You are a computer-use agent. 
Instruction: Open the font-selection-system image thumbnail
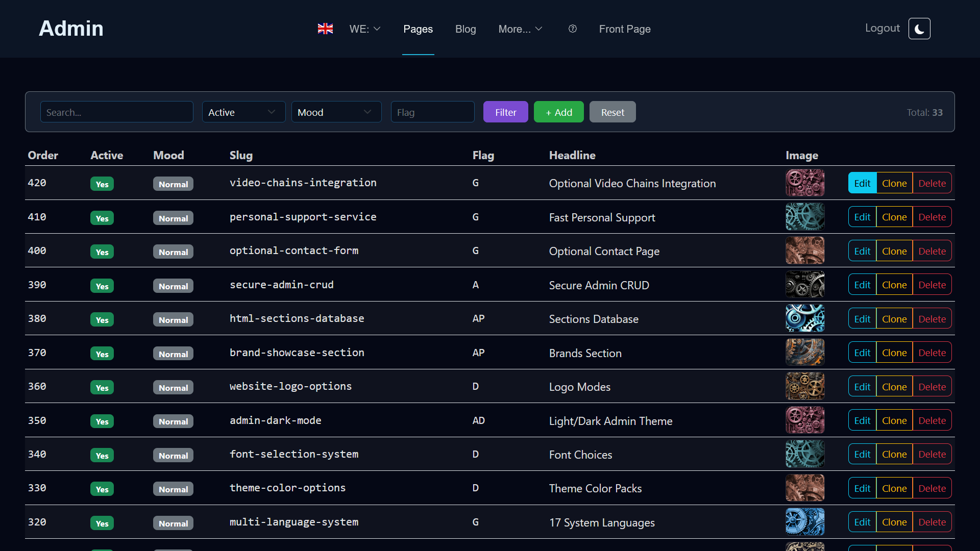805,454
